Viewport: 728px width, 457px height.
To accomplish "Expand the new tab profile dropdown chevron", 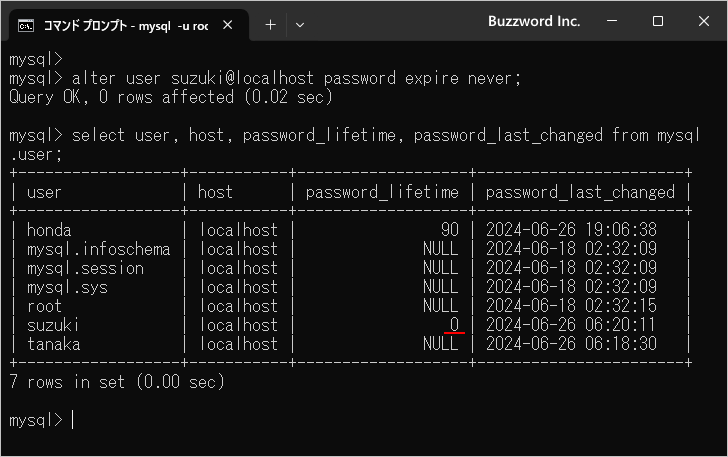I will coord(300,24).
